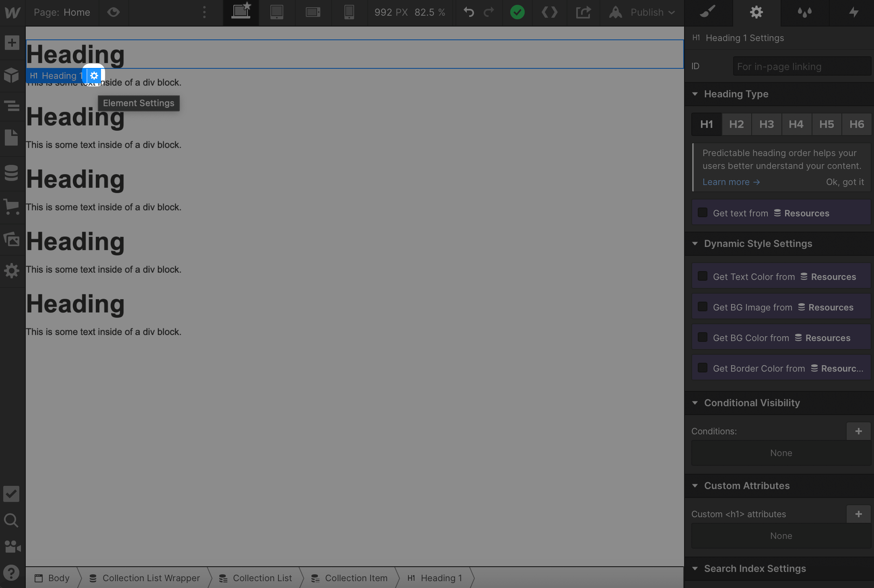Screen dimensions: 874x588
Task: Enable Get Border Color from Resources
Action: pyautogui.click(x=703, y=368)
